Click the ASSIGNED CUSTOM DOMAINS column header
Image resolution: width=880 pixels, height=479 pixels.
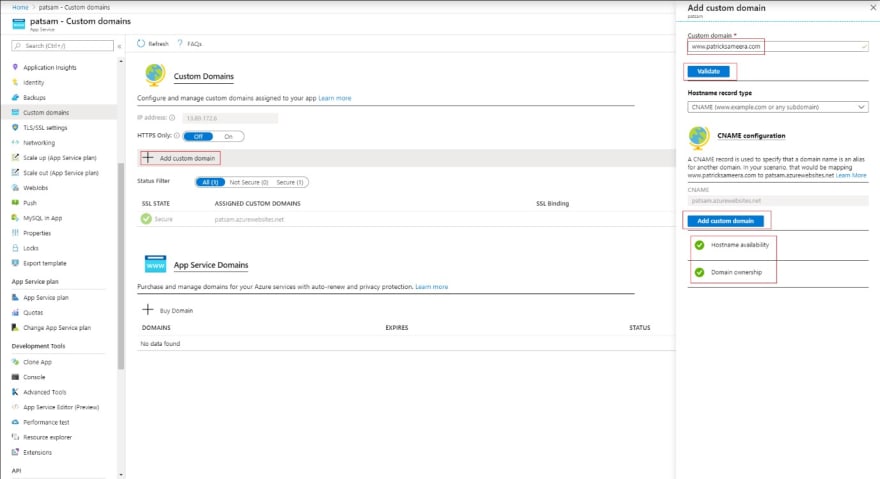click(257, 204)
